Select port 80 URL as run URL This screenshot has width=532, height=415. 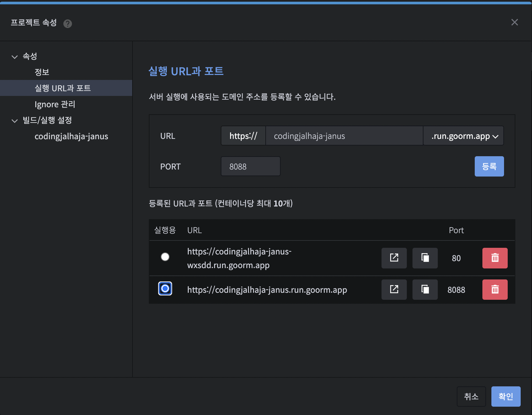165,257
